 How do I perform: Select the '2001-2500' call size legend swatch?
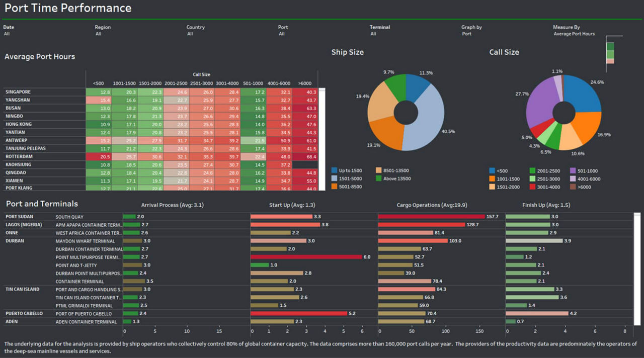533,171
